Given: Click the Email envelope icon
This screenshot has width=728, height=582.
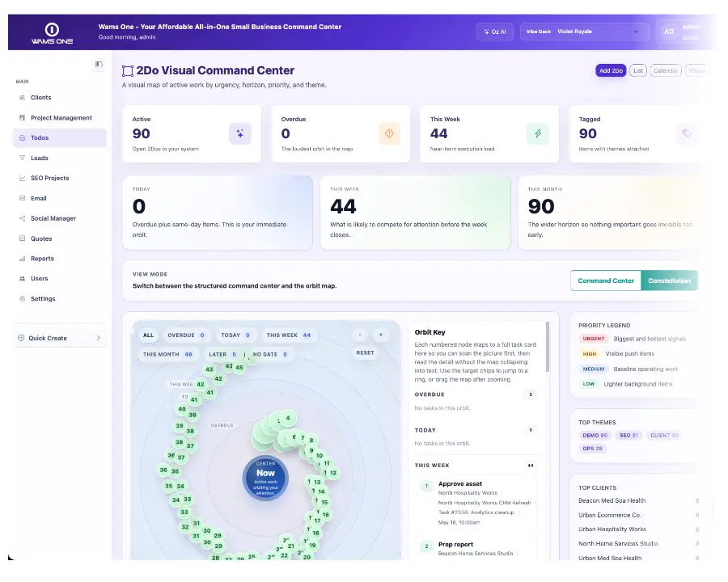Looking at the screenshot, I should point(23,198).
